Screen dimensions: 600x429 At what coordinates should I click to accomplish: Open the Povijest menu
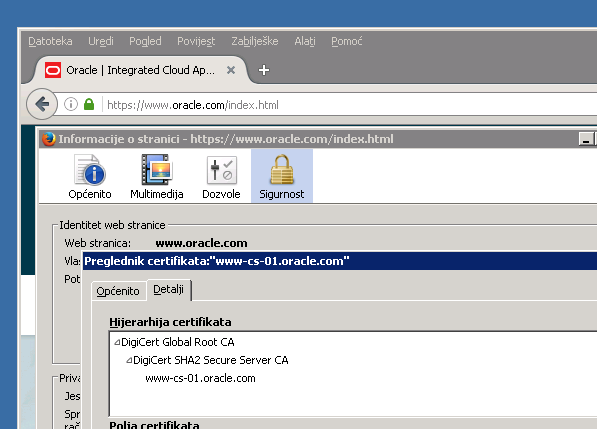click(196, 42)
